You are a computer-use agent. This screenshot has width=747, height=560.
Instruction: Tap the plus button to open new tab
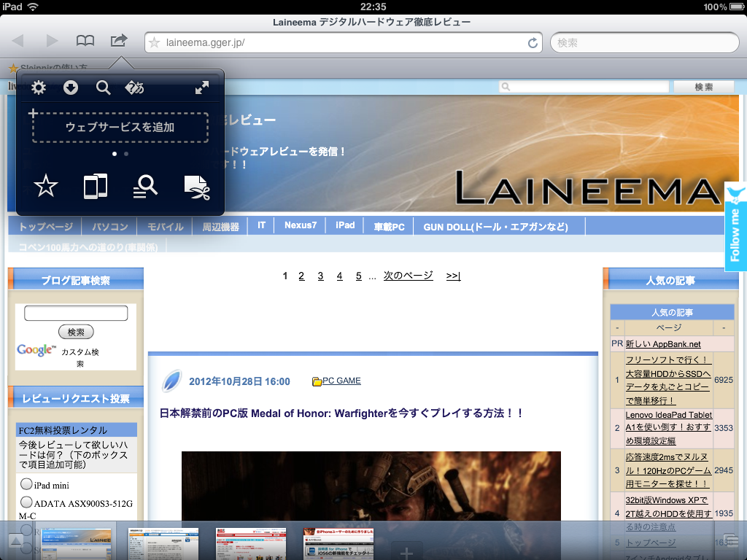pos(406,553)
